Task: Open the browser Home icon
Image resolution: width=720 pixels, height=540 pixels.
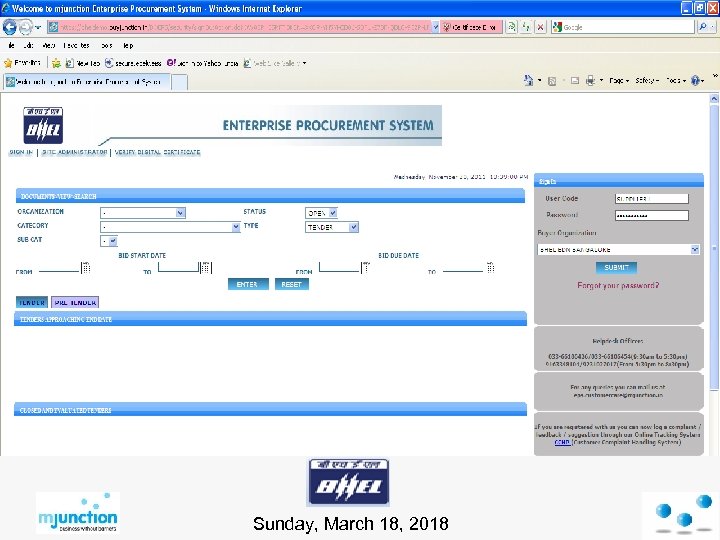Action: pos(529,81)
